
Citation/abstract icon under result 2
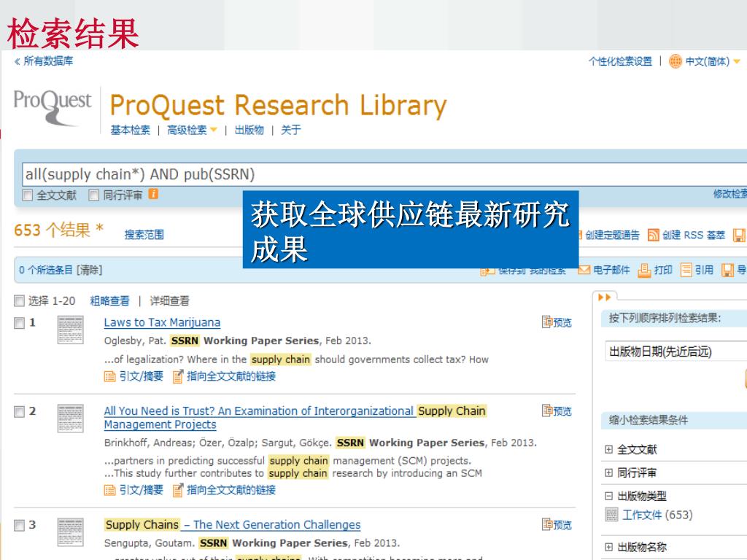[109, 490]
